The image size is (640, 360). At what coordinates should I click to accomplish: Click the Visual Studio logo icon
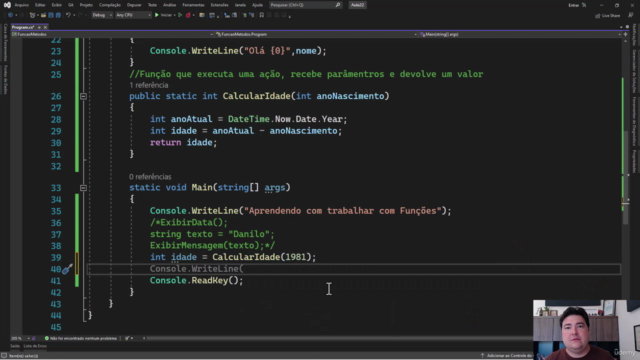point(7,5)
